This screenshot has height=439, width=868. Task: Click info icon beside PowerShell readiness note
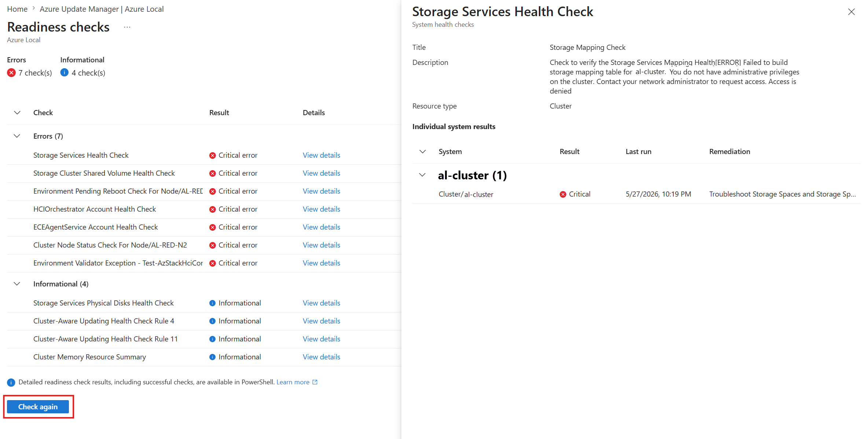click(x=11, y=383)
